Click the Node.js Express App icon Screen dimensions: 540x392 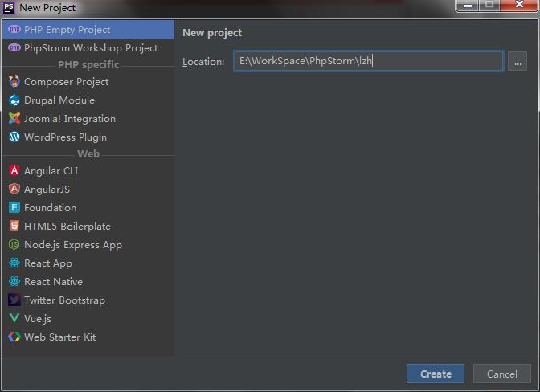14,244
